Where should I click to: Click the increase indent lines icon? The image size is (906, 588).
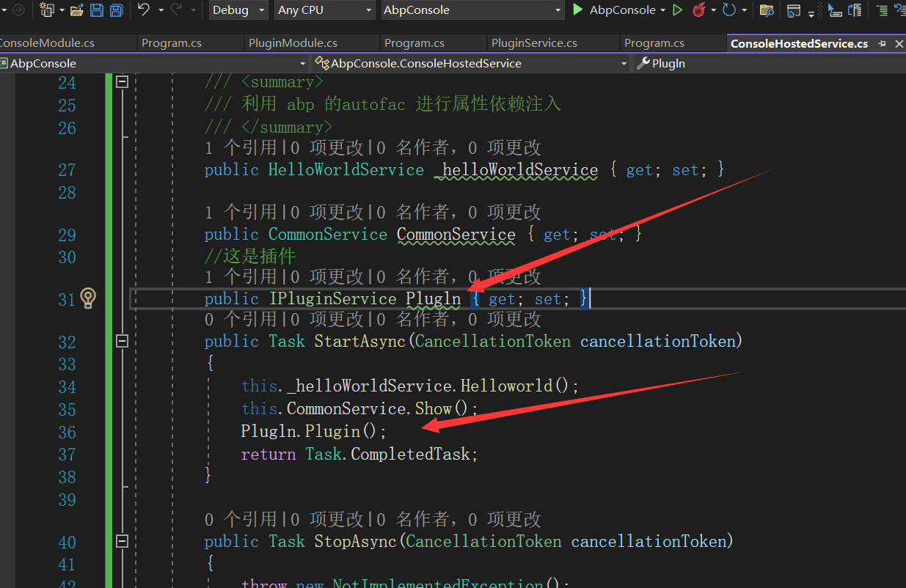(x=882, y=10)
